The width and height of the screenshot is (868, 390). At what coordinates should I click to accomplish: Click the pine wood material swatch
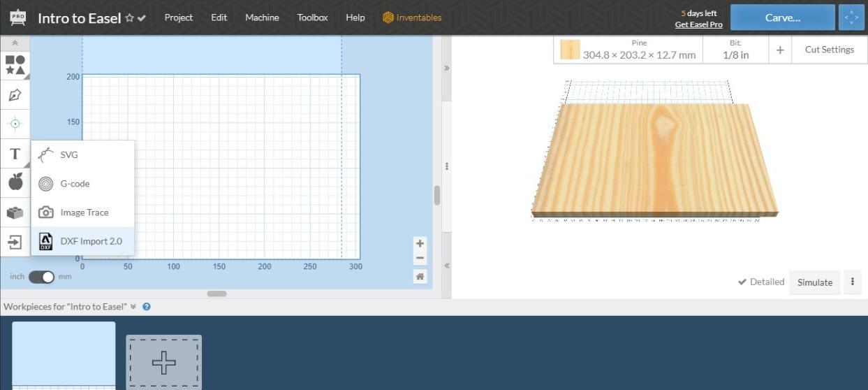(570, 50)
